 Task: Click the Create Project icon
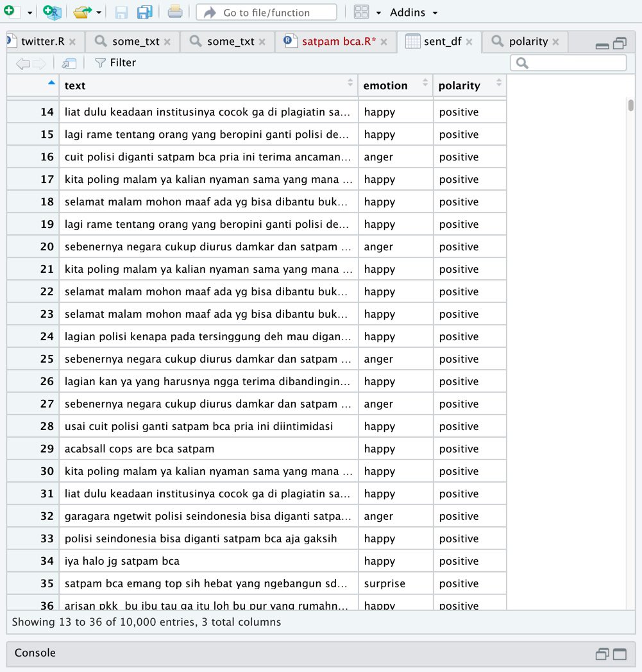pyautogui.click(x=53, y=12)
